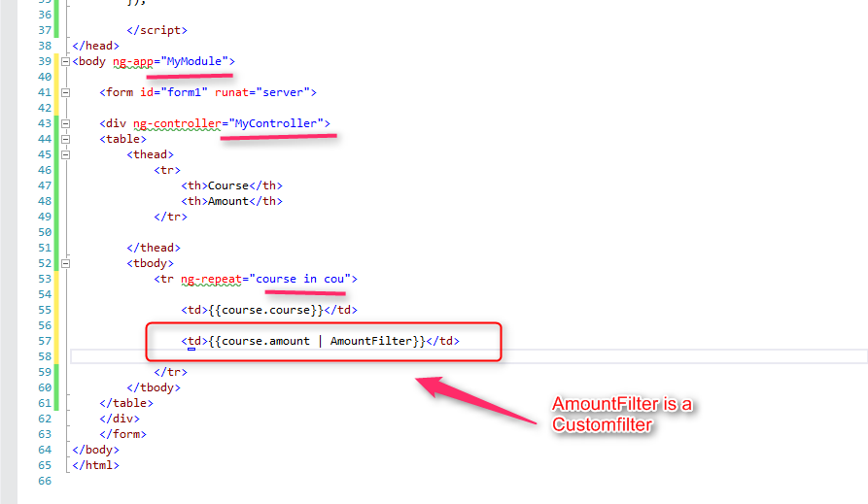Click the id="form1" attribute
The width and height of the screenshot is (868, 504).
pos(174,92)
